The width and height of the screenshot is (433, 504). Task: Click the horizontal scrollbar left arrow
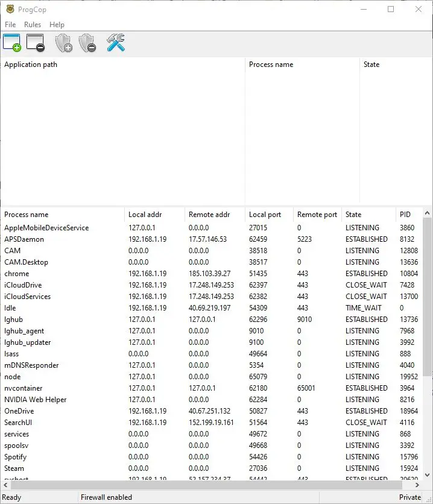pos(5,485)
